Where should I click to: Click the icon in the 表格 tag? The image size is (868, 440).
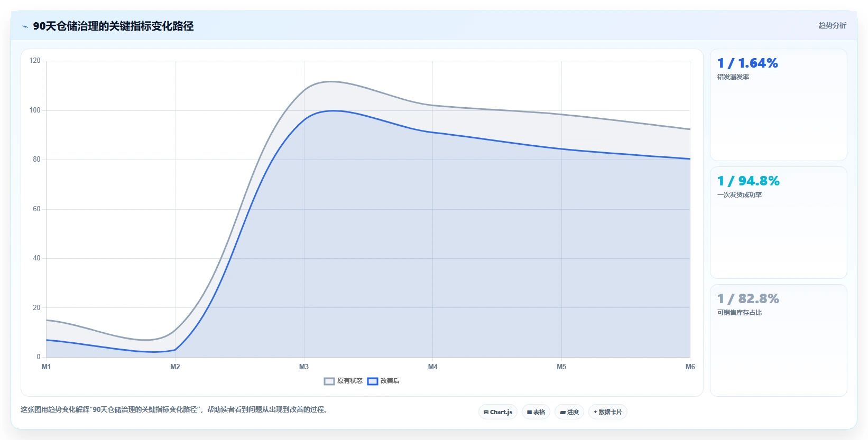(x=529, y=413)
